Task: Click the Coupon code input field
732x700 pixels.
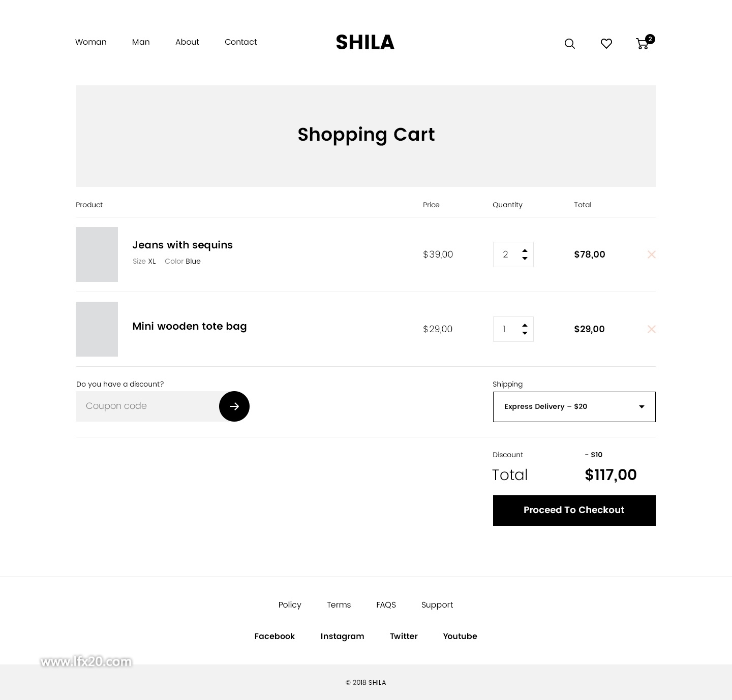Action: (x=148, y=406)
